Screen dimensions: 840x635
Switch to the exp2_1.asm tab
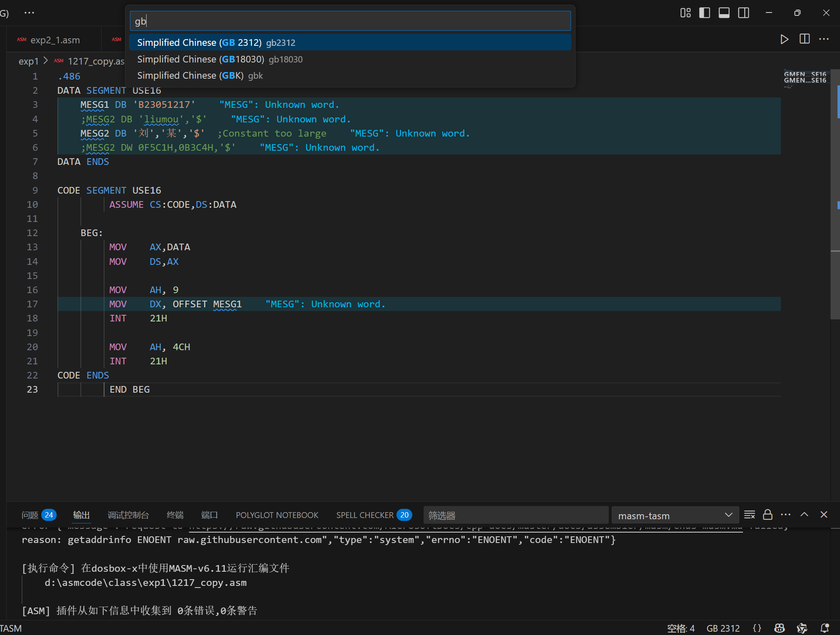[x=55, y=40]
